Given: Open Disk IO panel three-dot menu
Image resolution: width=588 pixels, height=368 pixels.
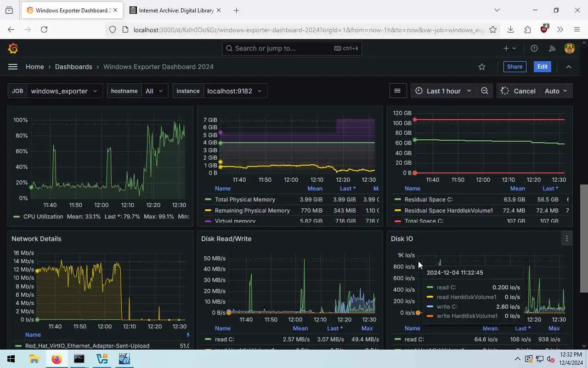Looking at the screenshot, I should tap(567, 238).
